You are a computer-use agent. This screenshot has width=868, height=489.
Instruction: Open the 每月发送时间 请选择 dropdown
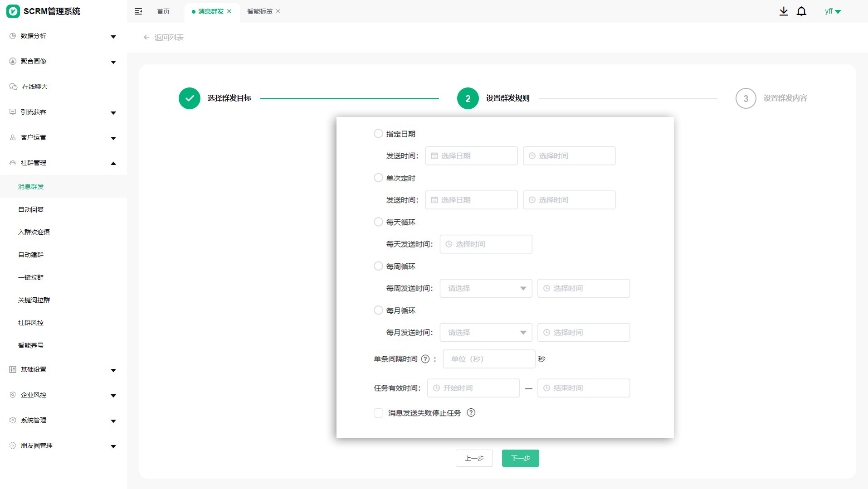486,332
